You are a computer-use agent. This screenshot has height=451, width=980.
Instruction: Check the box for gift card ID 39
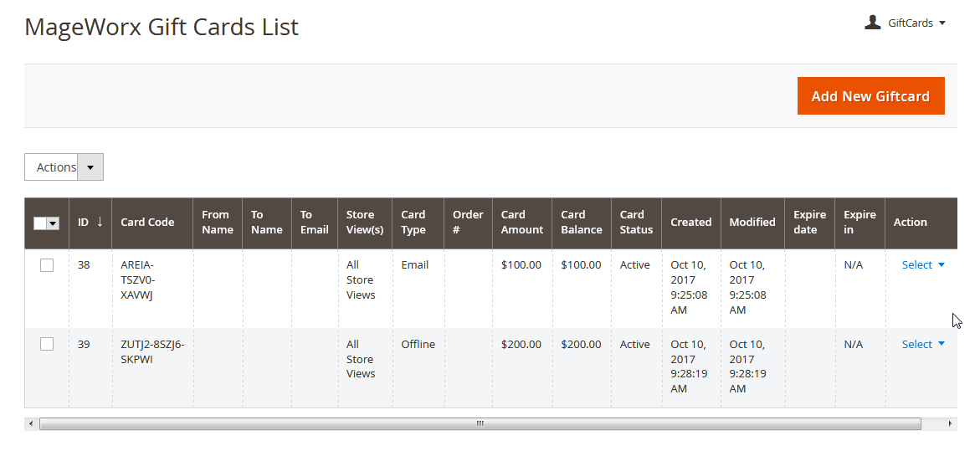click(x=47, y=344)
